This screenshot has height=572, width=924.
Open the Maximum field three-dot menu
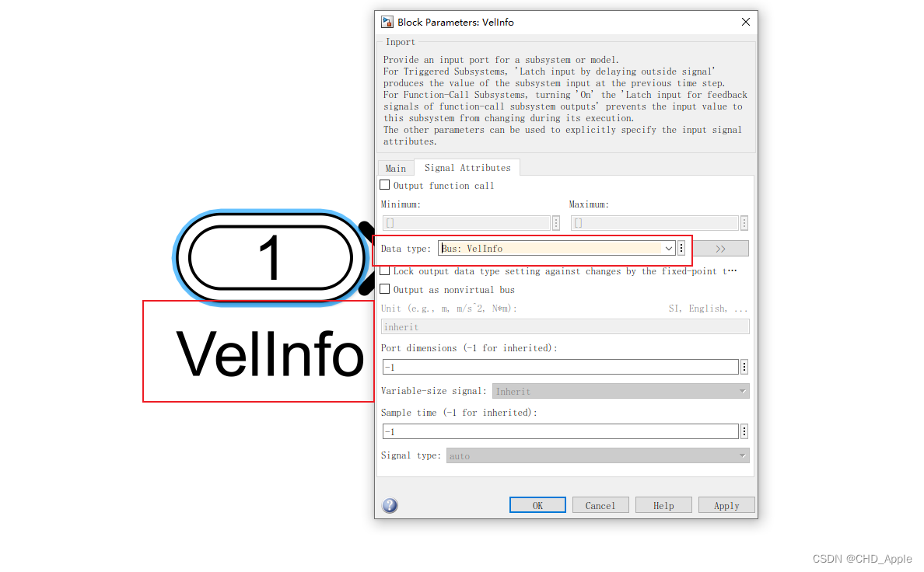(744, 223)
